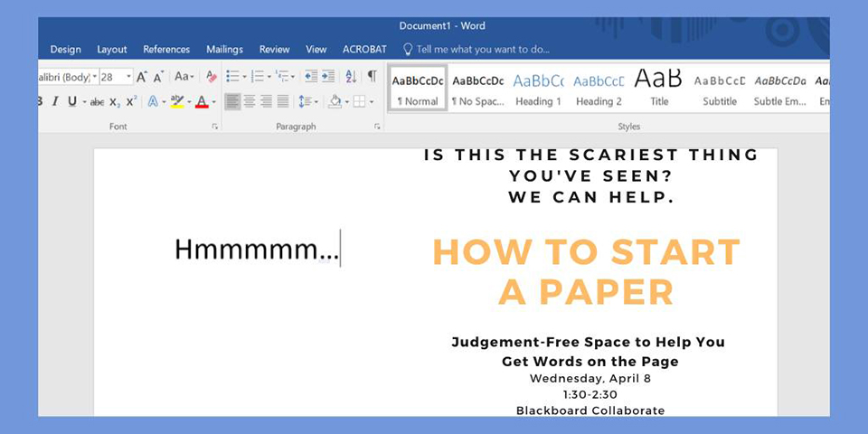This screenshot has height=434, width=868.
Task: Click the lightbulb Tell Me icon
Action: coord(408,49)
